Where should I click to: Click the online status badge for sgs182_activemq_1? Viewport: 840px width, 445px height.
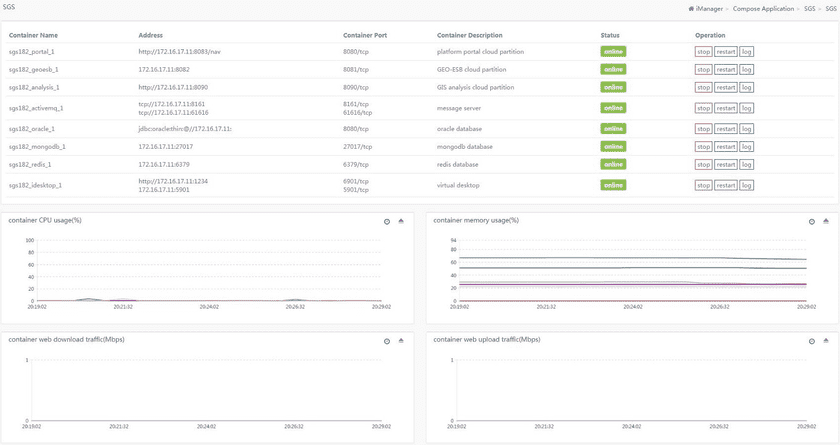pyautogui.click(x=613, y=108)
